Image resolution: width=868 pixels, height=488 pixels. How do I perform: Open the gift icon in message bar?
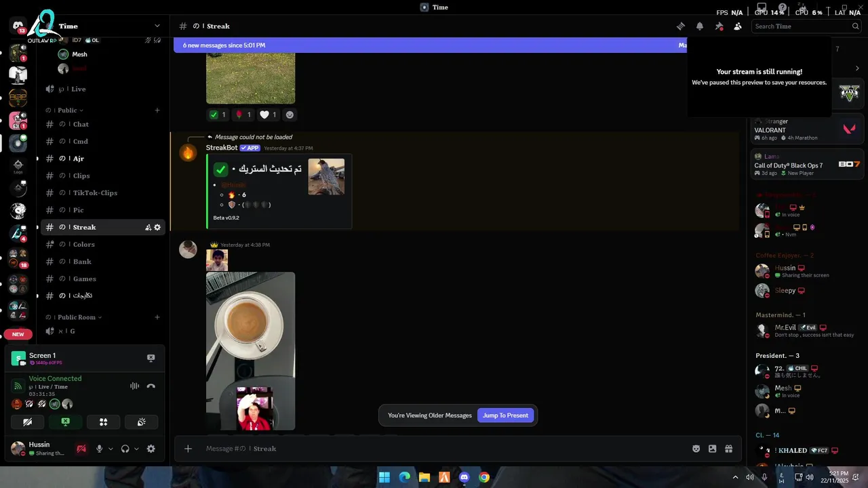[x=729, y=449]
